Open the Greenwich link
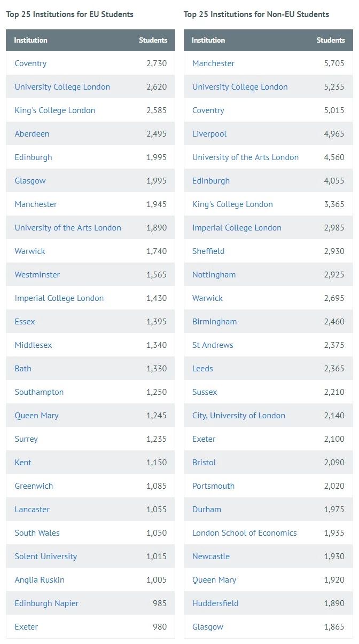The width and height of the screenshot is (359, 644). click(34, 486)
